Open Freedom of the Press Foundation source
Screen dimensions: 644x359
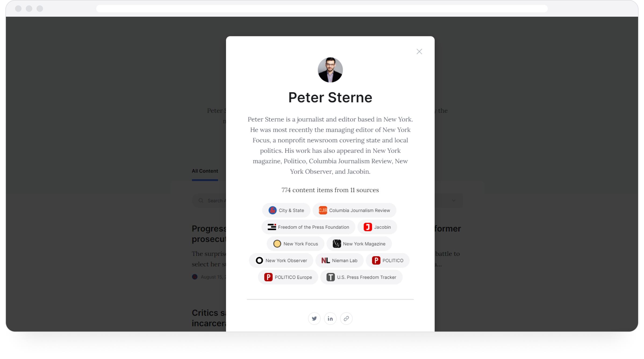tap(308, 227)
